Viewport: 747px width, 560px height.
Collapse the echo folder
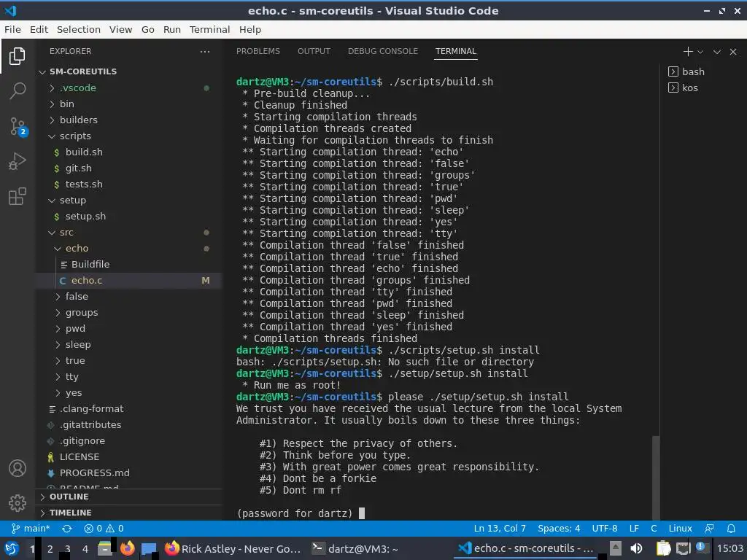click(x=128, y=249)
